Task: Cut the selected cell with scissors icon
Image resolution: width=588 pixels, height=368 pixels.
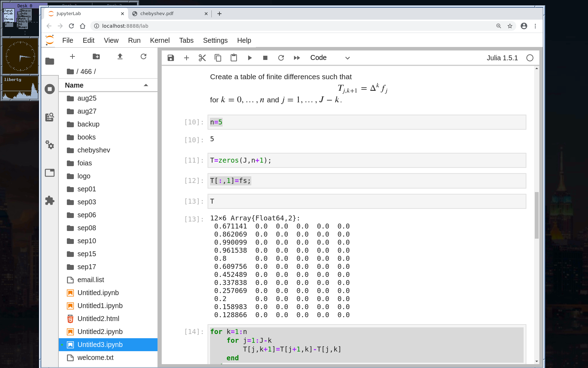Action: point(202,58)
